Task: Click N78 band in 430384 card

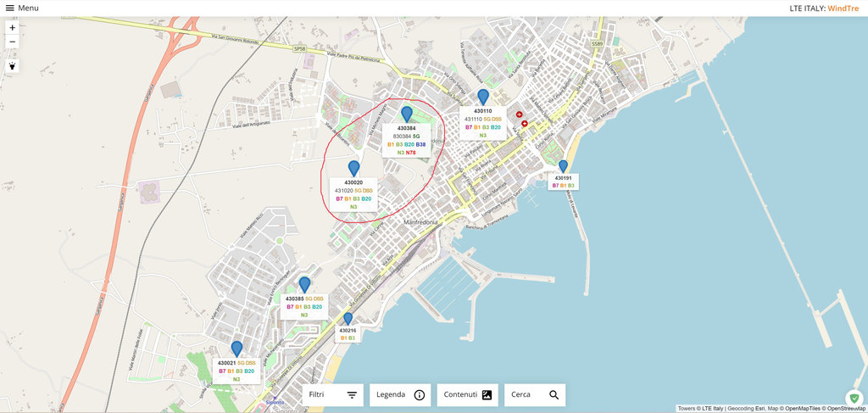Action: point(410,153)
